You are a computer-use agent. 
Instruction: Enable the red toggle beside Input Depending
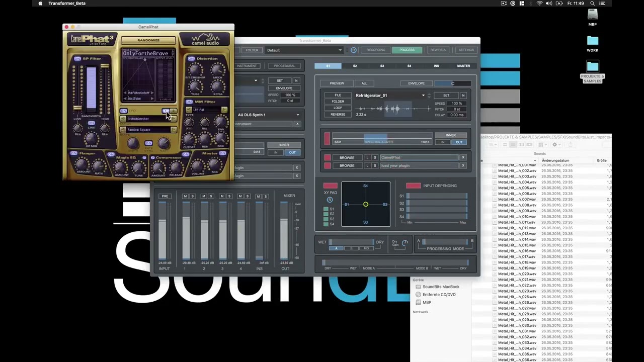[413, 186]
